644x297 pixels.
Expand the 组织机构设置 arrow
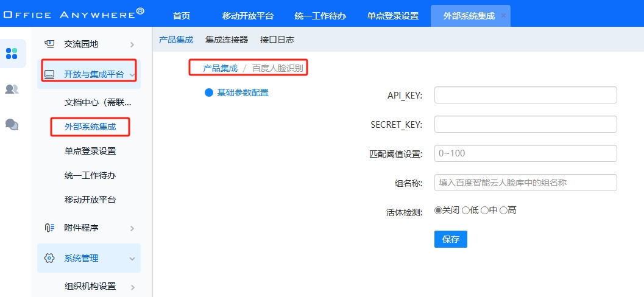[x=132, y=287]
